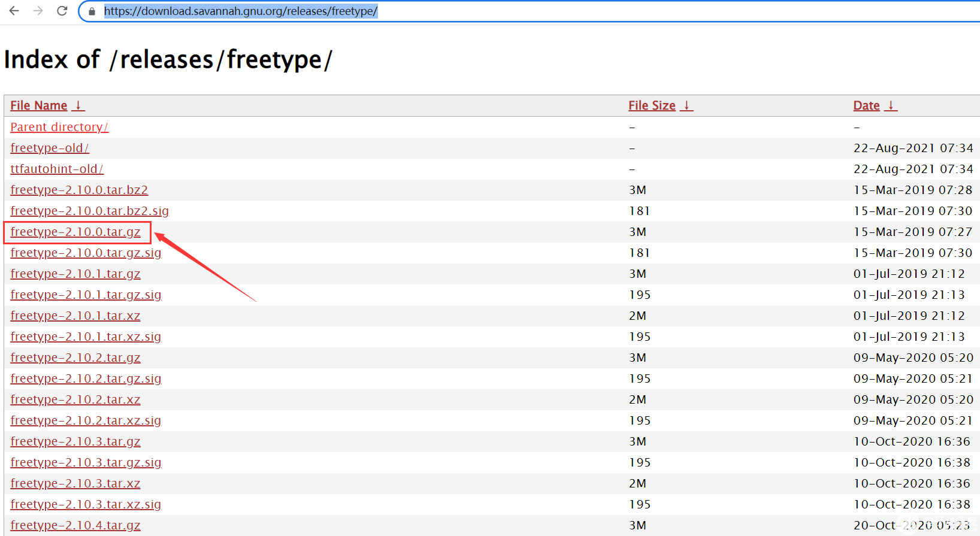The image size is (980, 536).
Task: Download freetype-2.10.2.tar.xz
Action: [x=75, y=399]
